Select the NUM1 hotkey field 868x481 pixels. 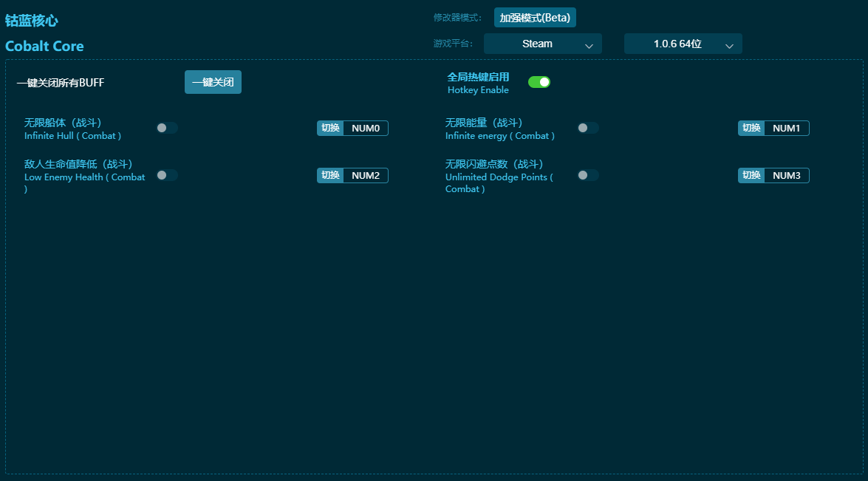pyautogui.click(x=787, y=129)
